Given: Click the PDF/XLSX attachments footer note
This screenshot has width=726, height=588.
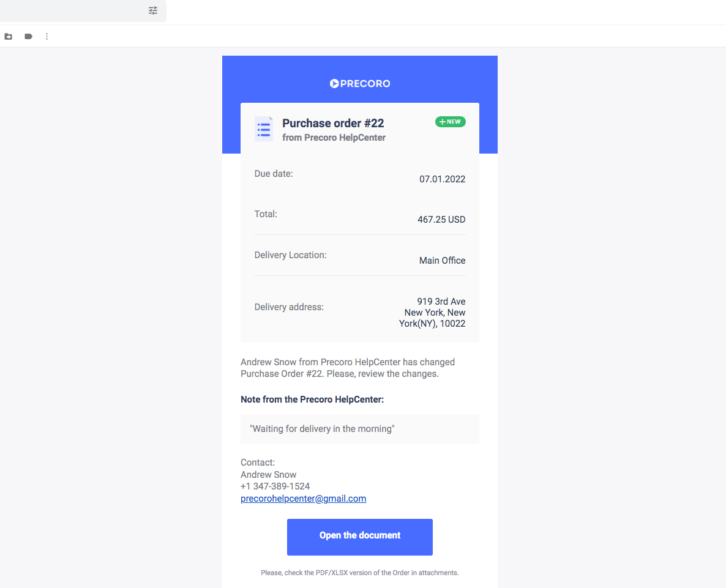Looking at the screenshot, I should (x=360, y=573).
